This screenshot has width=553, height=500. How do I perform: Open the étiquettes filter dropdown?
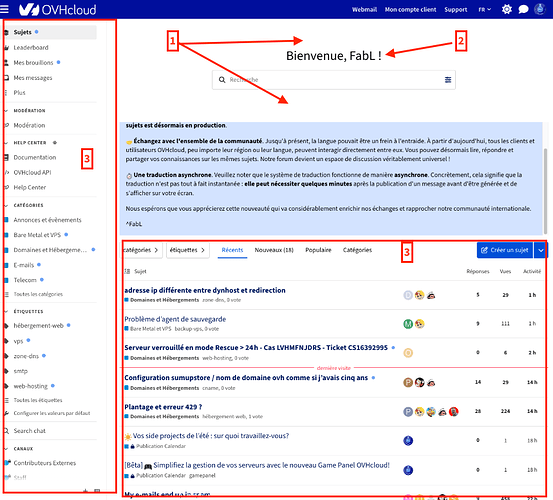click(x=188, y=250)
